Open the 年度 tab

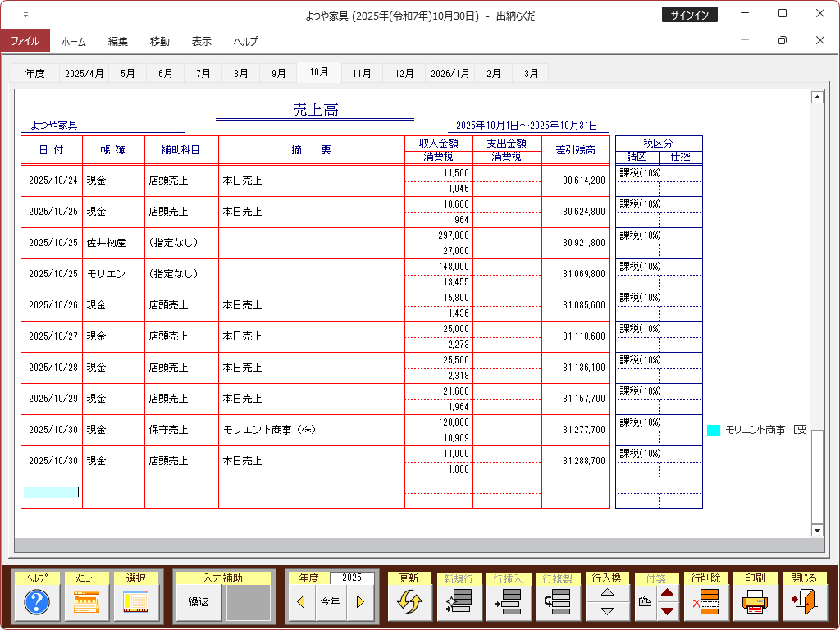point(34,73)
